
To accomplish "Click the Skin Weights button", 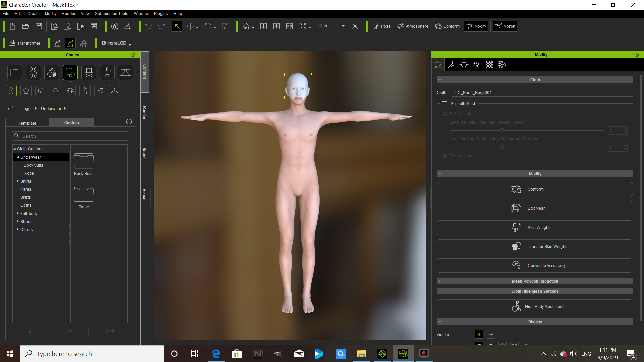I will 535,227.
